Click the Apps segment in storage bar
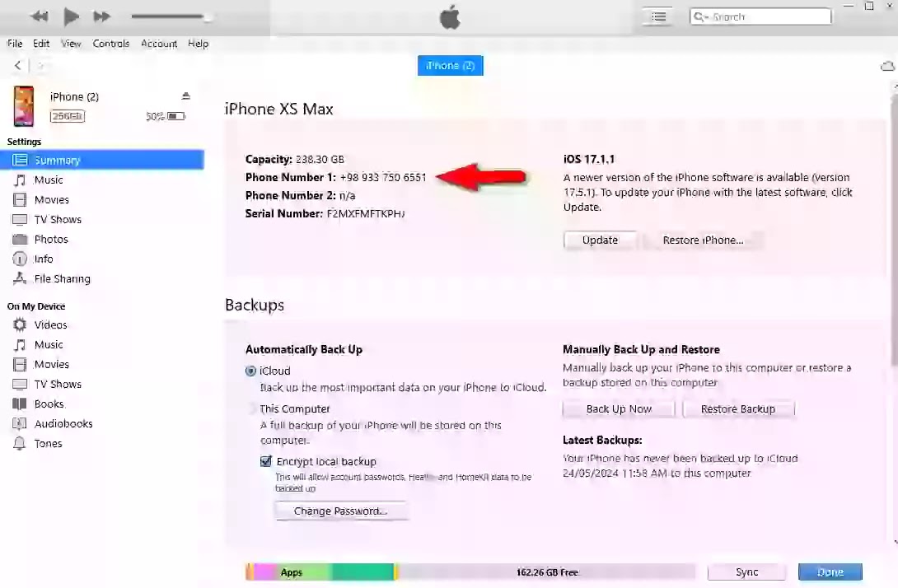 [292, 572]
